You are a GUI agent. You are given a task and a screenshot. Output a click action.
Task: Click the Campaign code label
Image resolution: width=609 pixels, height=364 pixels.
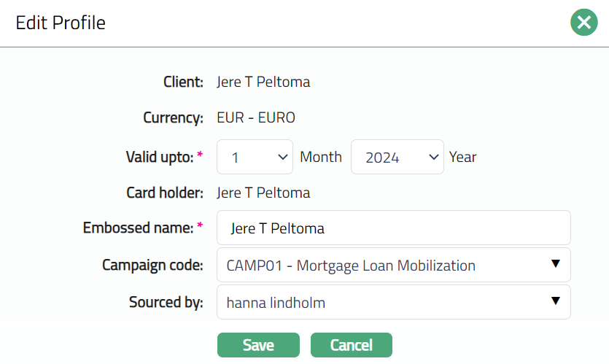(x=152, y=265)
